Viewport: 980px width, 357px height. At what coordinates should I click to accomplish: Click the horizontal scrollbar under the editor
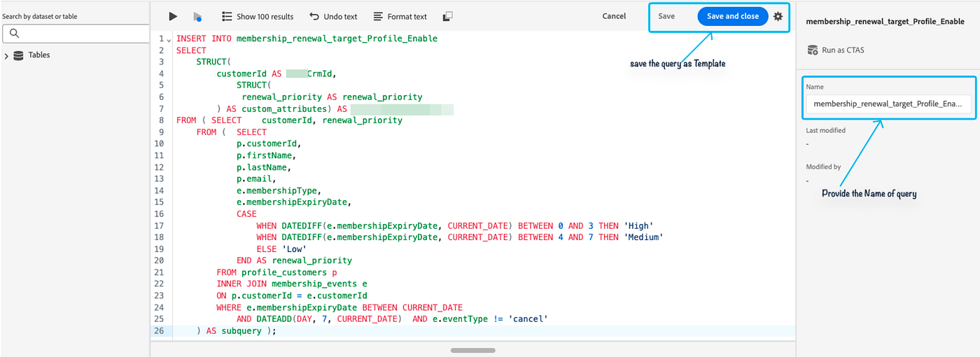coord(473,350)
